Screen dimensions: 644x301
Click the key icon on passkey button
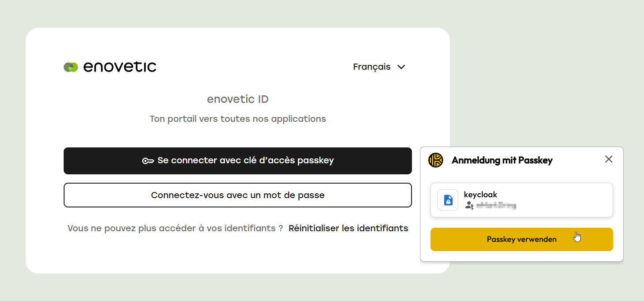tap(148, 161)
